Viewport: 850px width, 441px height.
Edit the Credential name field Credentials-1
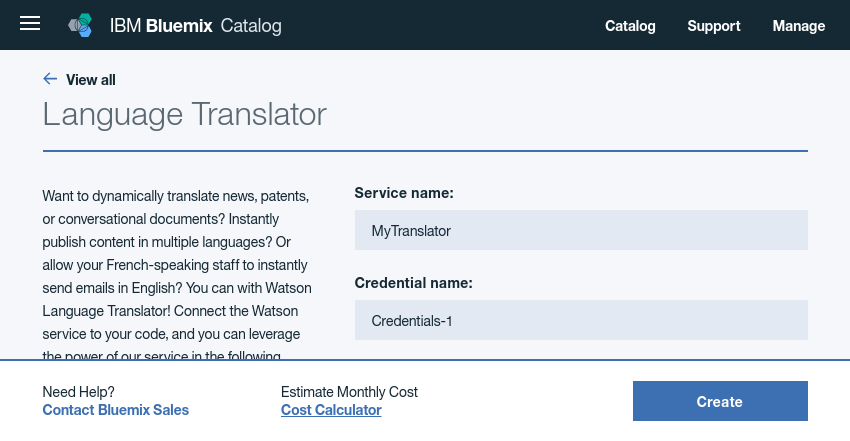point(581,320)
